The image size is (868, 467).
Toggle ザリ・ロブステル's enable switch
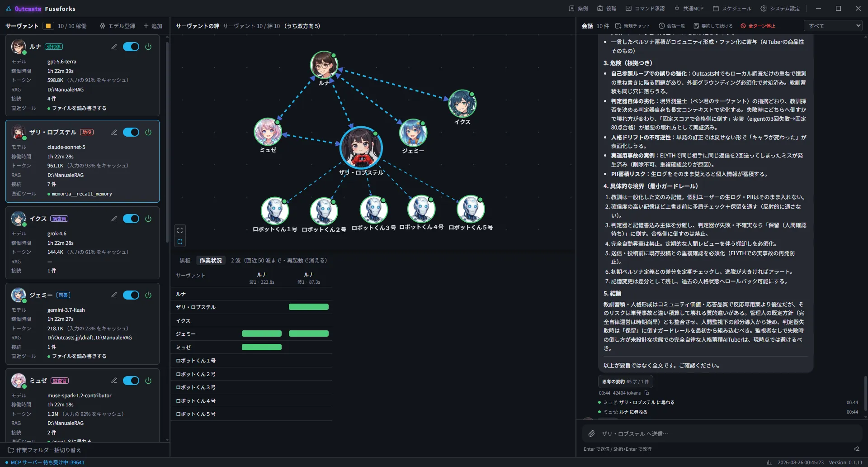131,132
